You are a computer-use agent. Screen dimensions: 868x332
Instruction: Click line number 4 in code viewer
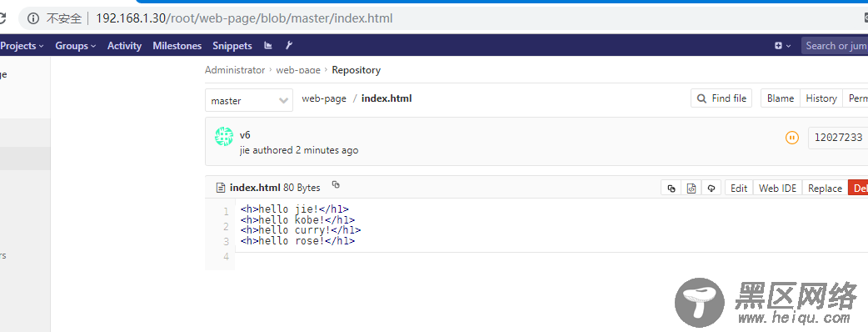[x=226, y=257]
